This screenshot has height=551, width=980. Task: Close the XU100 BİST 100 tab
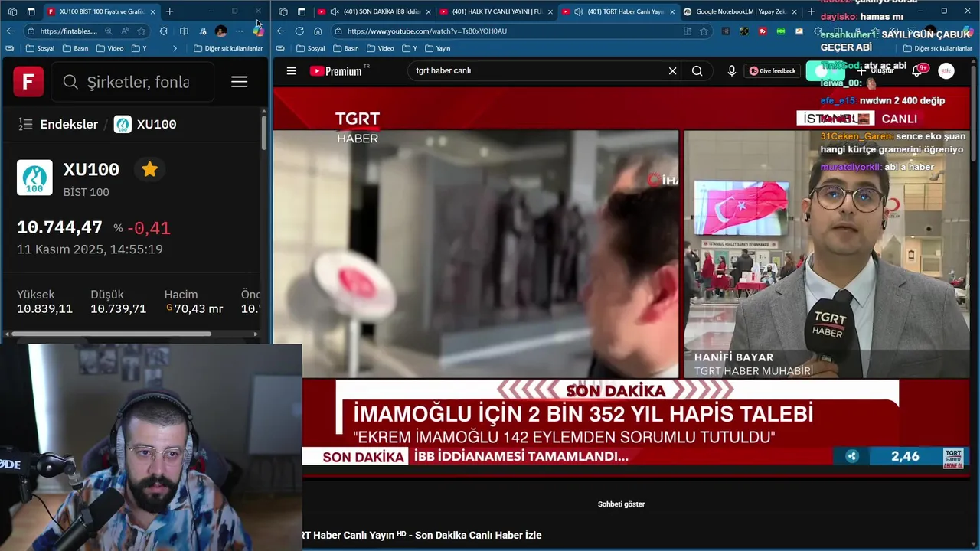pyautogui.click(x=152, y=11)
